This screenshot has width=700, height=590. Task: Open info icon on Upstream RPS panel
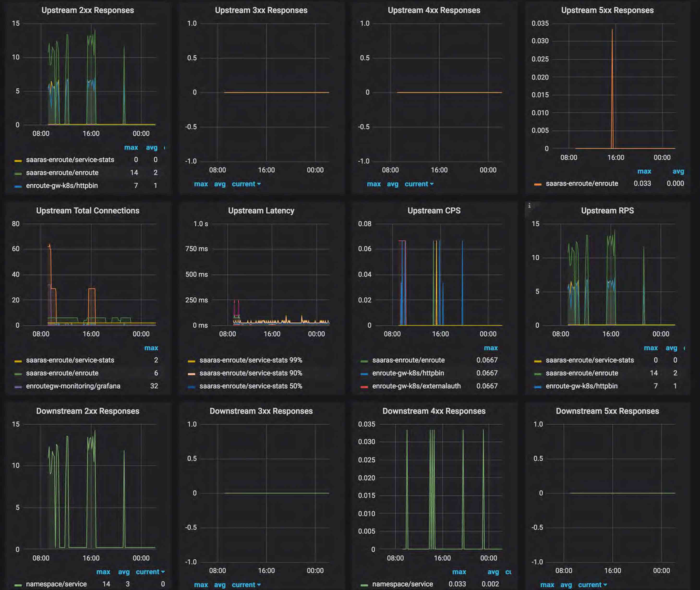(529, 206)
